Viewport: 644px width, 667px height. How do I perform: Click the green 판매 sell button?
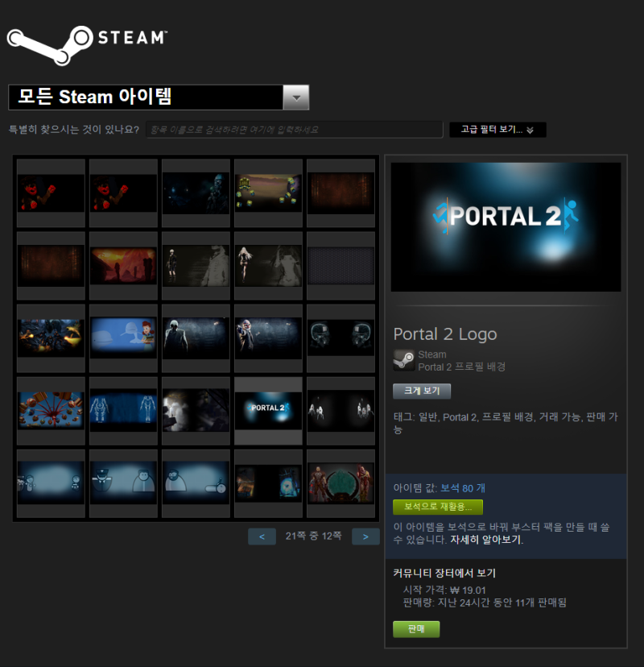416,629
